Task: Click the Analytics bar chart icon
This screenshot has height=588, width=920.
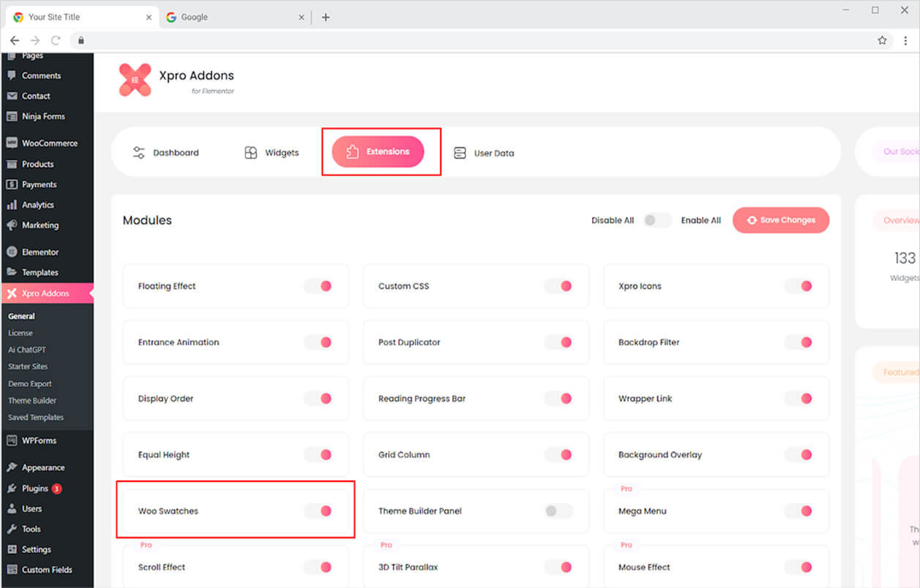Action: 12,205
